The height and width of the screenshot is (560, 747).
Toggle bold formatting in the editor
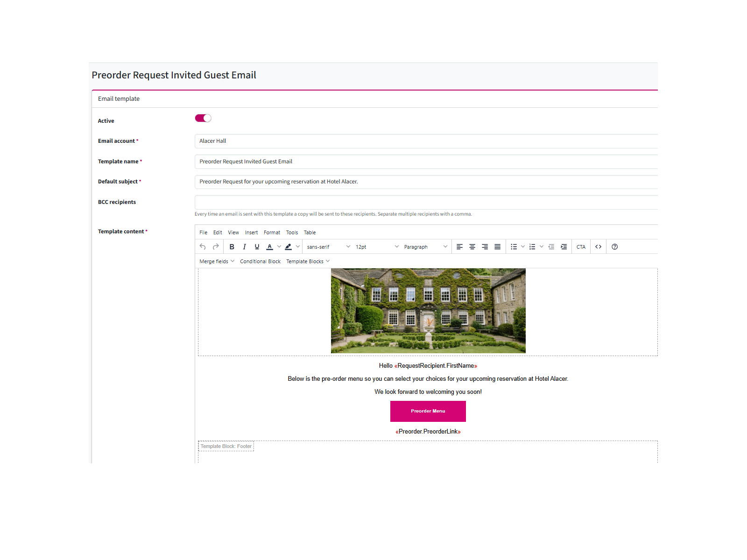pos(232,247)
